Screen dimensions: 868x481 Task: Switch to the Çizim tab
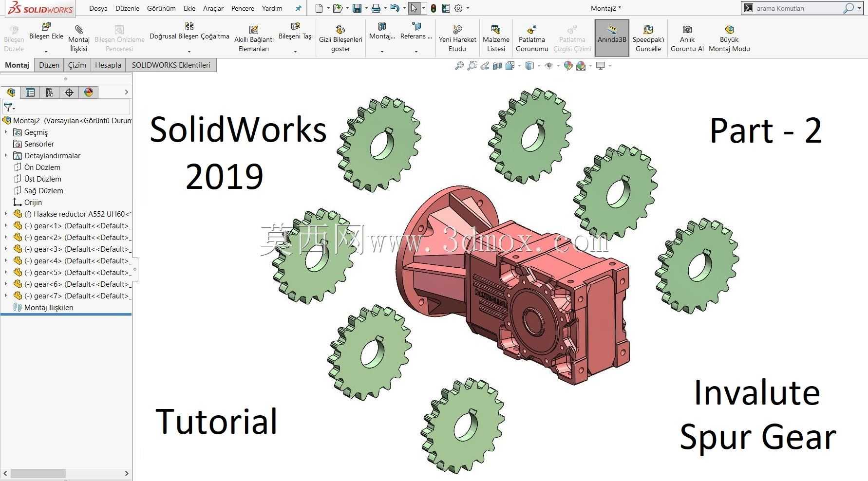pyautogui.click(x=77, y=65)
